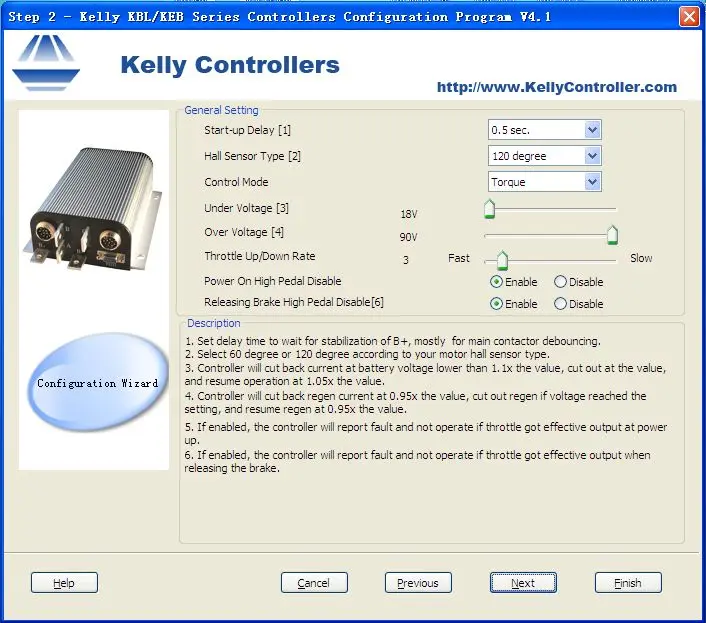This screenshot has width=706, height=623.
Task: Click the Description group title
Action: click(214, 323)
